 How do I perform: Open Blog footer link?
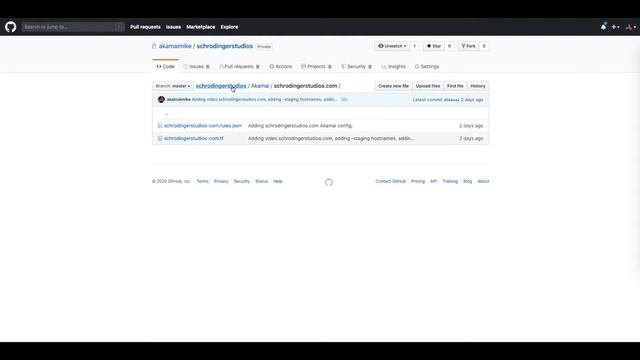467,181
